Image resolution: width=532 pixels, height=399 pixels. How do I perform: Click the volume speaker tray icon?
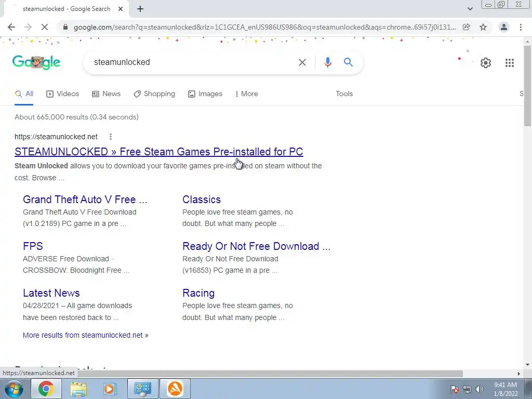(479, 389)
